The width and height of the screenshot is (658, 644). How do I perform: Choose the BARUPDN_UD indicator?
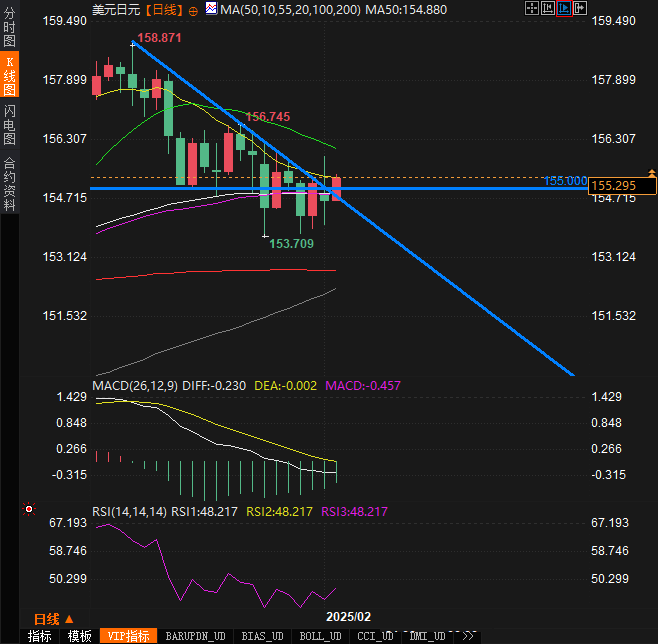tap(195, 636)
